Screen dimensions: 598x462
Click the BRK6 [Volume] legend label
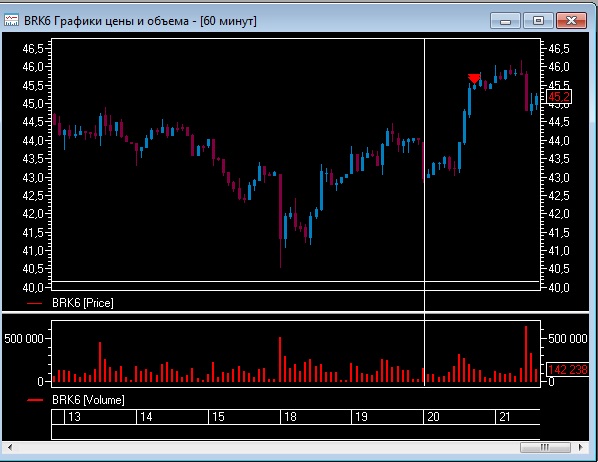88,400
